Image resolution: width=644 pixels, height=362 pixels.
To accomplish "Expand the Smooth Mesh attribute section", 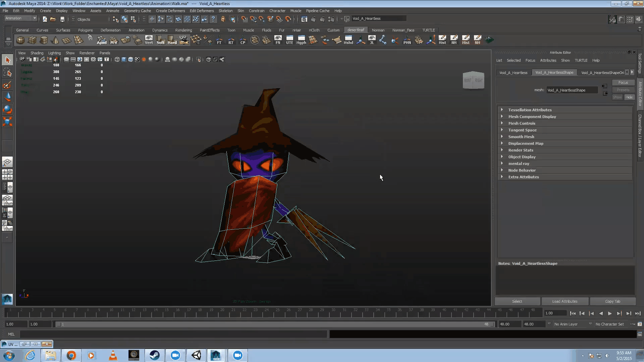I will tap(521, 136).
